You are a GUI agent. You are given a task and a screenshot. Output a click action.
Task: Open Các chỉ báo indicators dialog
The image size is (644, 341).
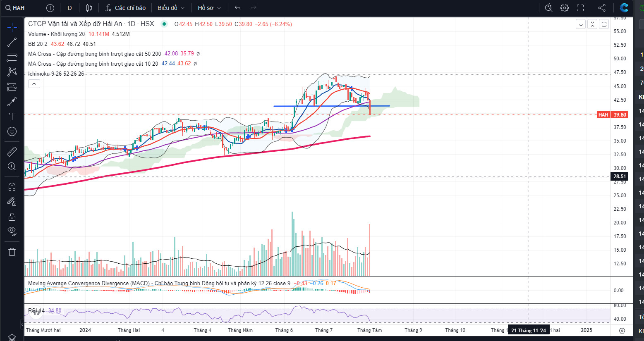[x=125, y=8]
